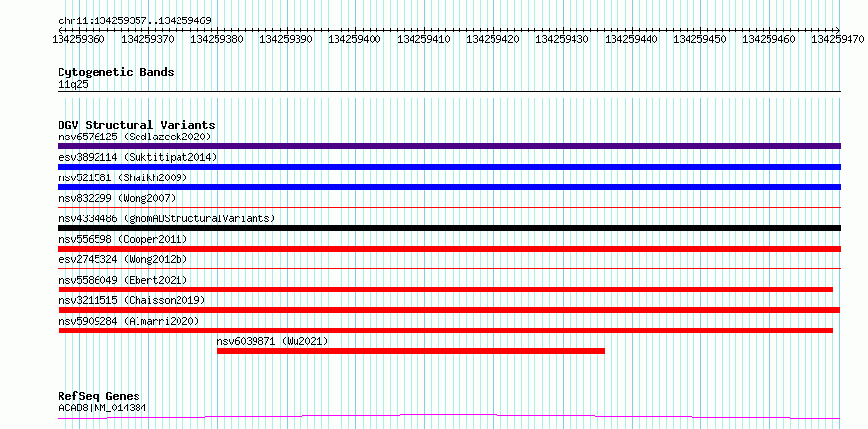
Task: Click the nsv6576125 (Sedlazeck2020) variant label
Action: [135, 136]
